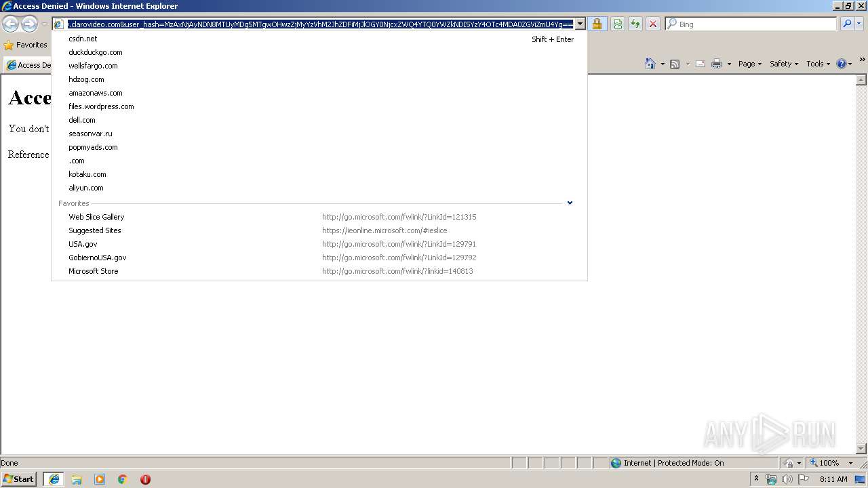Click the Back navigation arrow button

tap(10, 24)
